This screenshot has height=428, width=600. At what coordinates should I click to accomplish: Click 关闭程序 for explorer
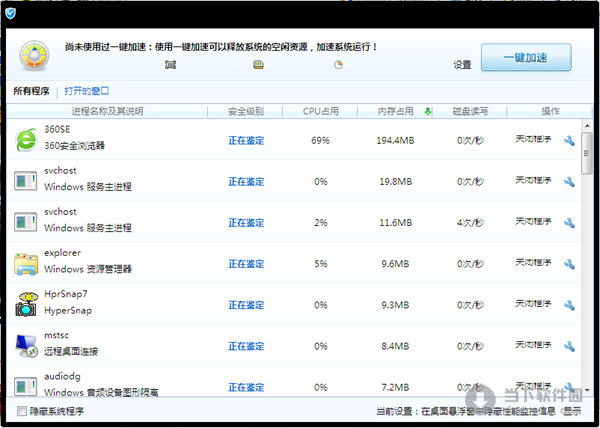click(x=533, y=262)
